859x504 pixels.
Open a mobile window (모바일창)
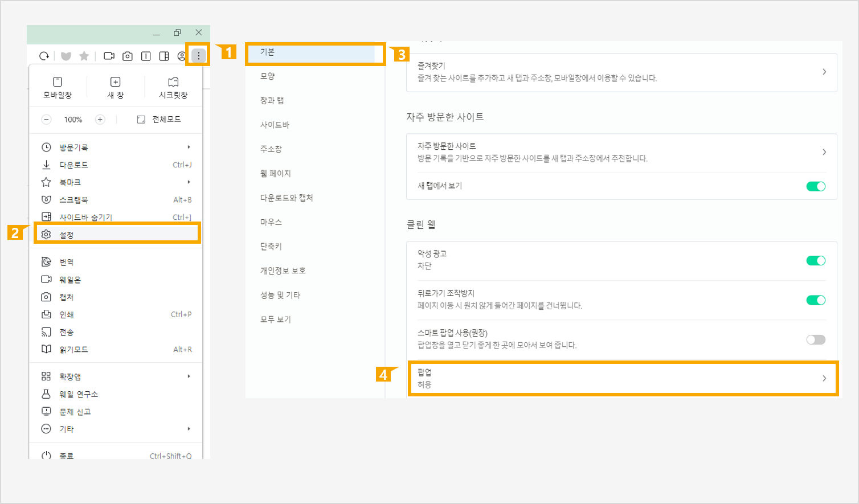58,88
